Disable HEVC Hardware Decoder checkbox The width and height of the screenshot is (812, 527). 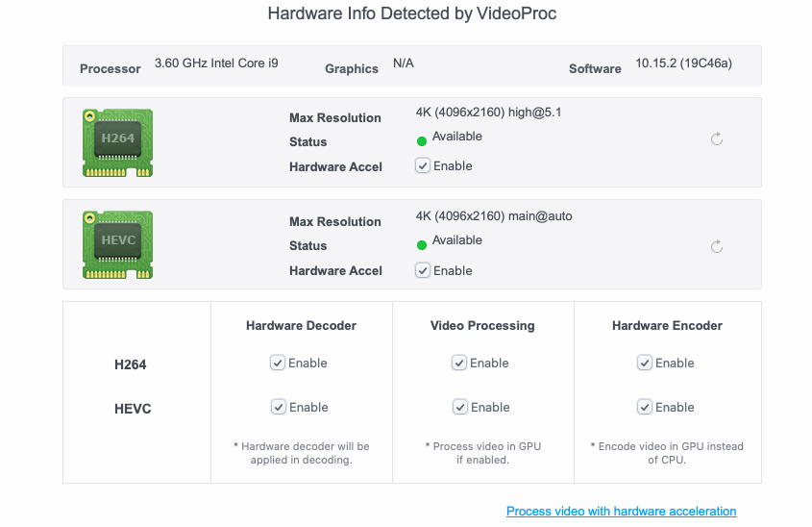pos(278,407)
